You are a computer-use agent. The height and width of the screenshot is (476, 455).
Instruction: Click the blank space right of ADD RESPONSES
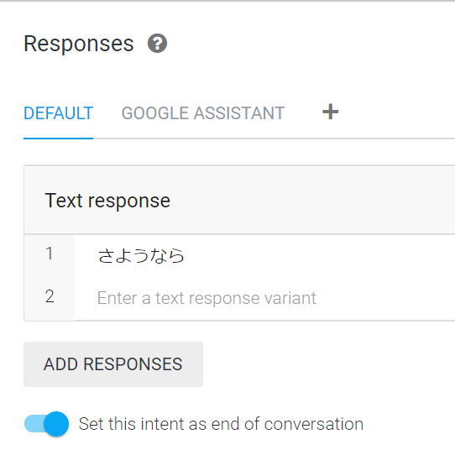pyautogui.click(x=328, y=364)
